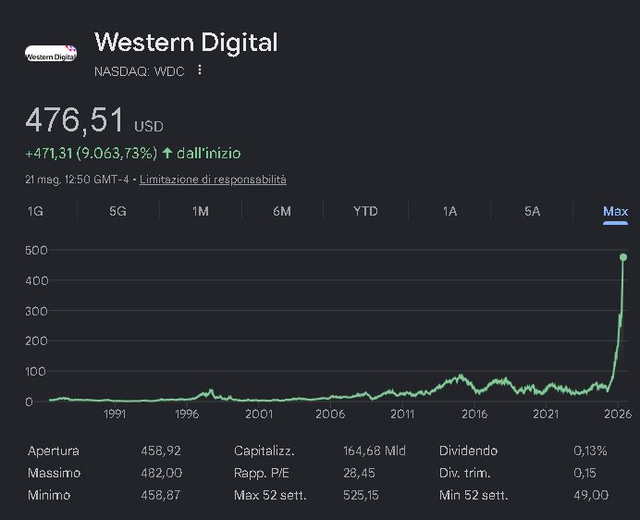Click the NASDAQ: WDC ticker label
640x520 pixels.
[139, 71]
